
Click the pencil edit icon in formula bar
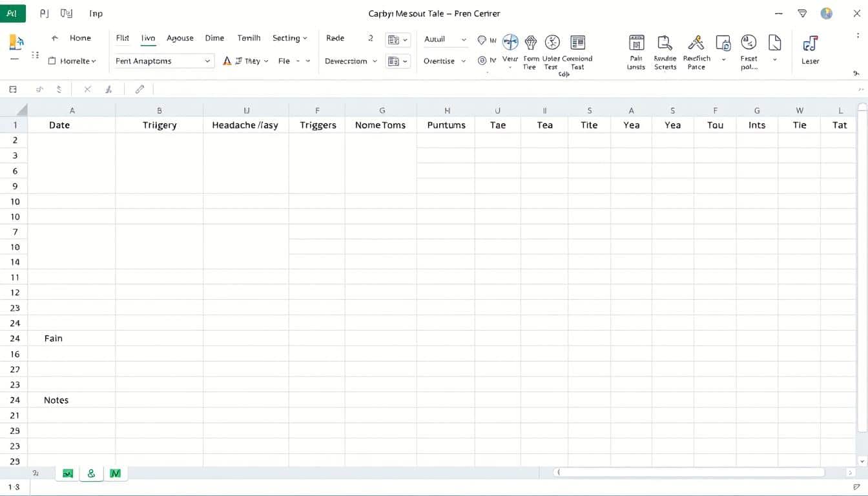coord(139,90)
